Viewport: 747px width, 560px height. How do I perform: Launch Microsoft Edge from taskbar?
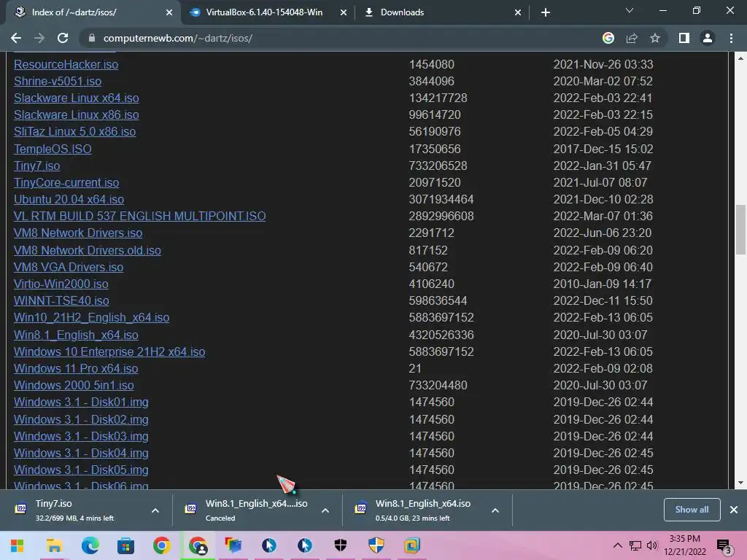pos(90,545)
